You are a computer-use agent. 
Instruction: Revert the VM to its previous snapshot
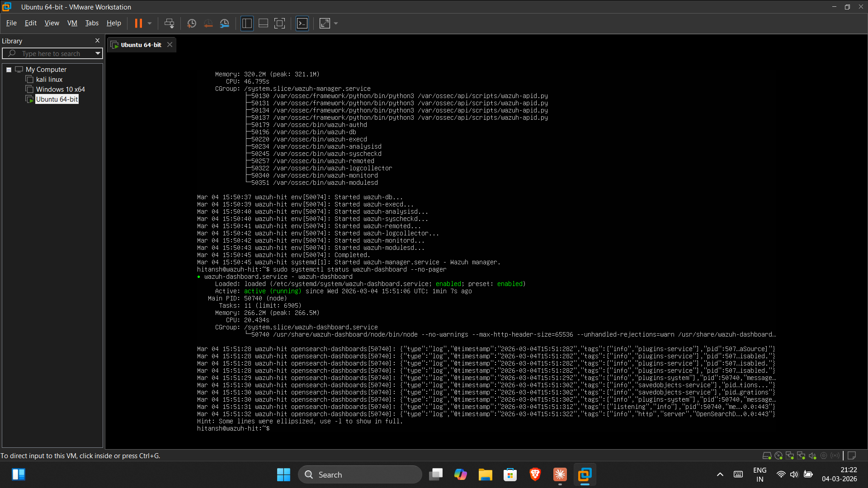tap(208, 23)
